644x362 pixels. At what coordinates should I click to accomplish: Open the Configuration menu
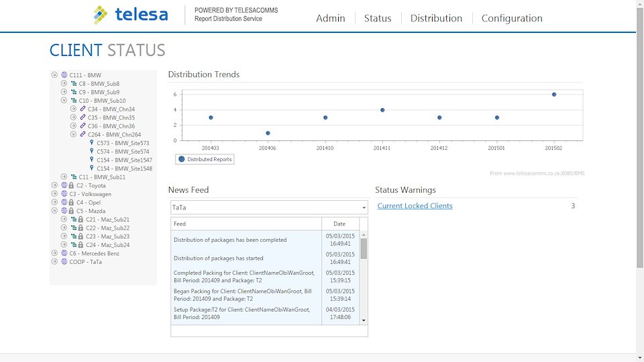(512, 18)
